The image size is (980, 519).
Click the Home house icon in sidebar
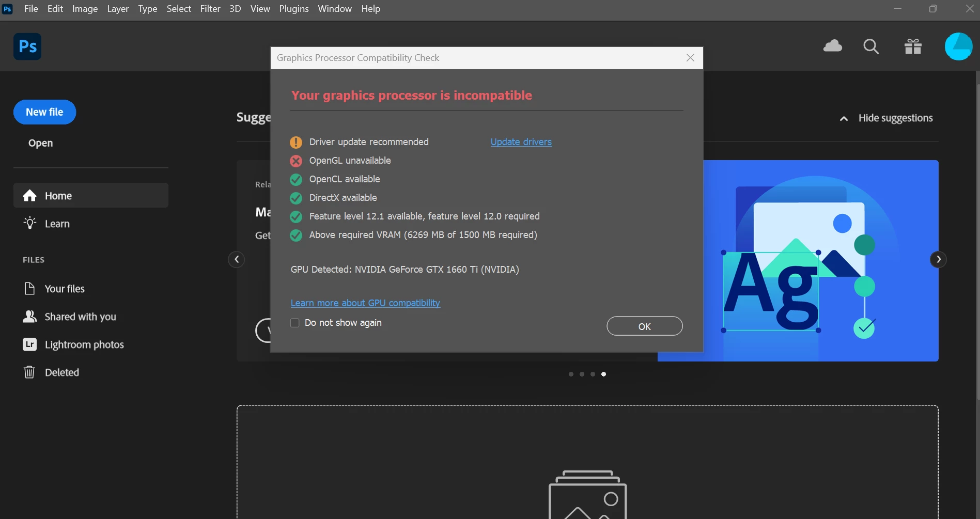[x=30, y=196]
